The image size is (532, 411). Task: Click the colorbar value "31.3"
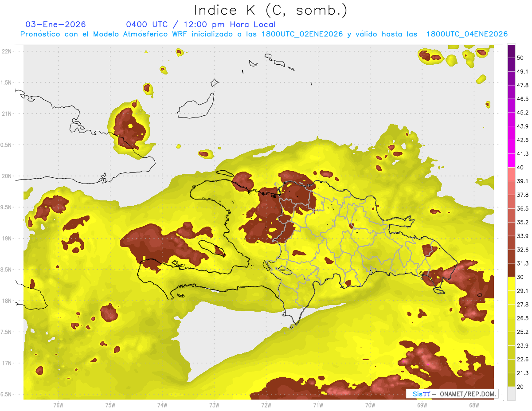click(x=523, y=263)
